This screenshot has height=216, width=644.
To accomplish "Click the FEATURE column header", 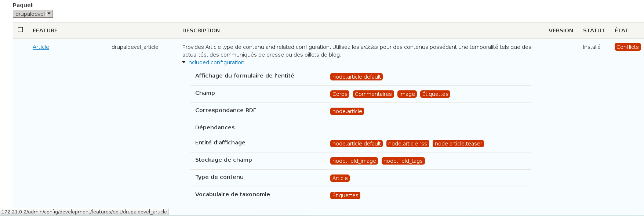I will coord(45,30).
